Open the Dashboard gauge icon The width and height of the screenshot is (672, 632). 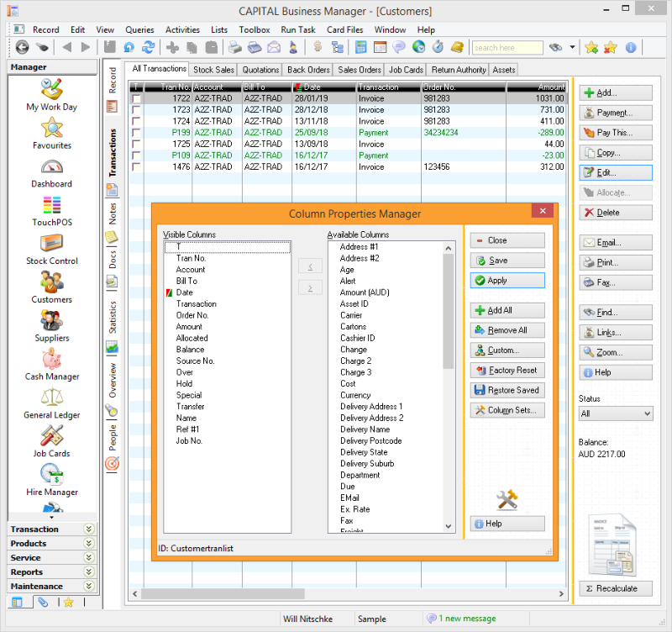point(52,166)
